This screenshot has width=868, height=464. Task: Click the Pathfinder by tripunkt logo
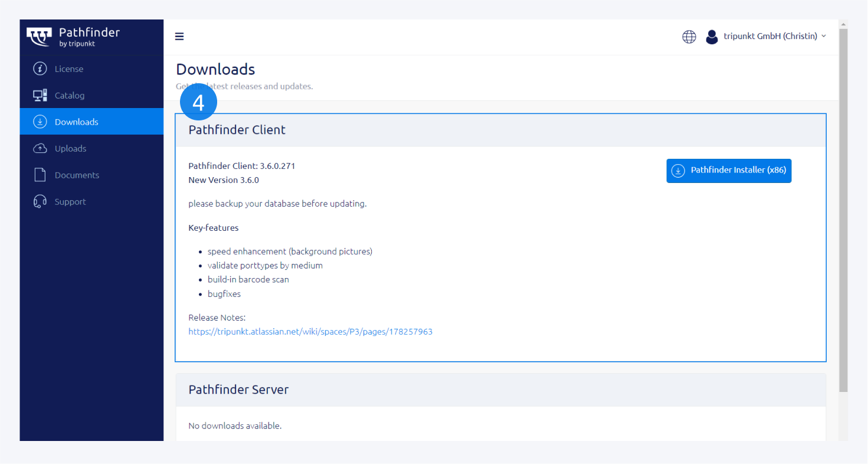[x=73, y=37]
